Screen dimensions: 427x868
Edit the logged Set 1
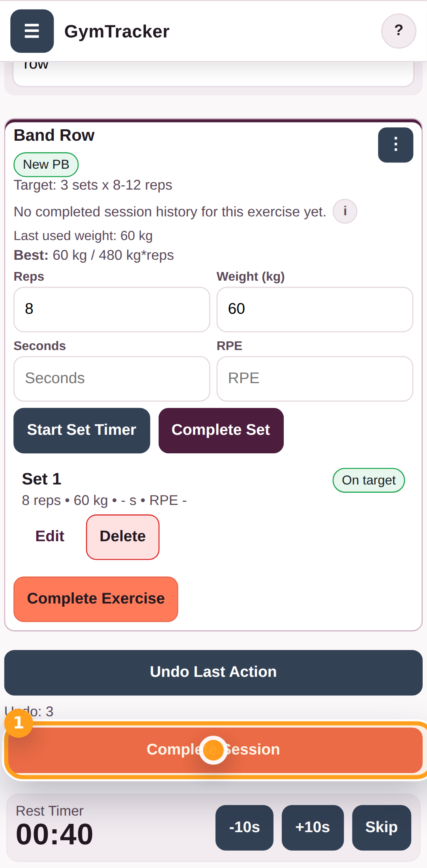click(x=49, y=536)
